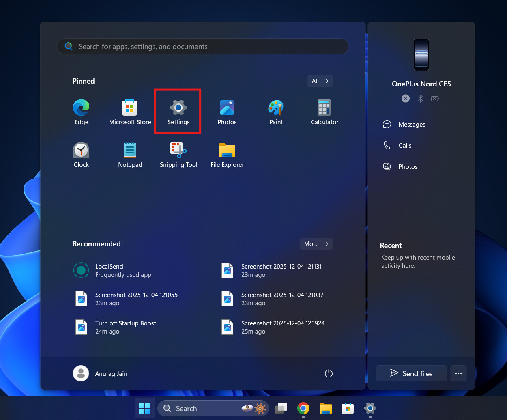Click the phone battery status icon
Screen dimensions: 507x420
435,98
